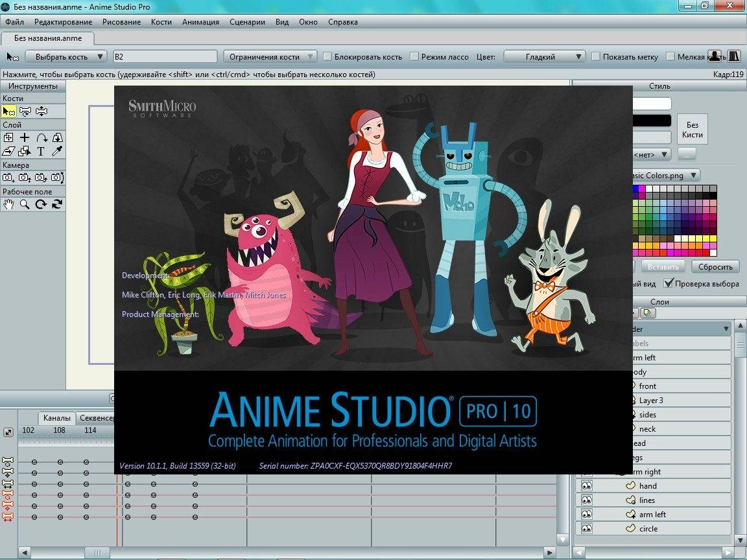Click the Сбросить button

[x=715, y=266]
